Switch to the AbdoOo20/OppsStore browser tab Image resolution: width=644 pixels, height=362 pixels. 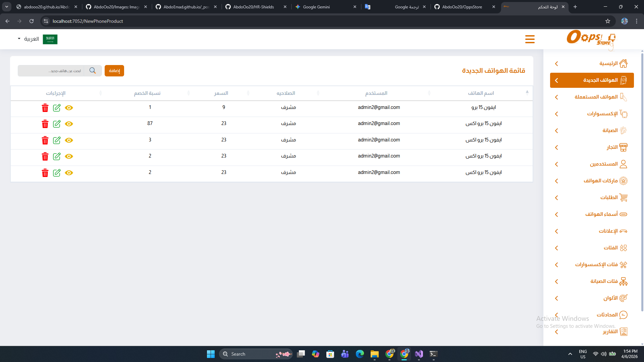(462, 7)
